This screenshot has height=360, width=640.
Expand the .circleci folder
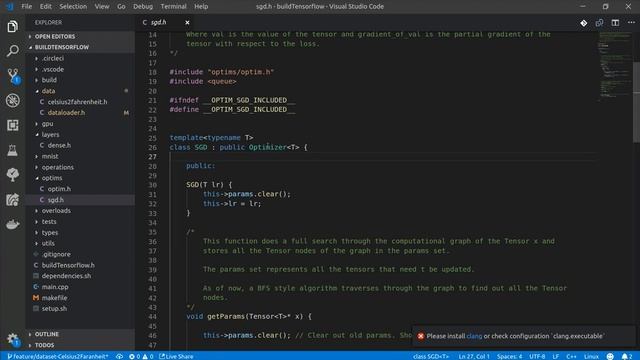click(x=80, y=58)
